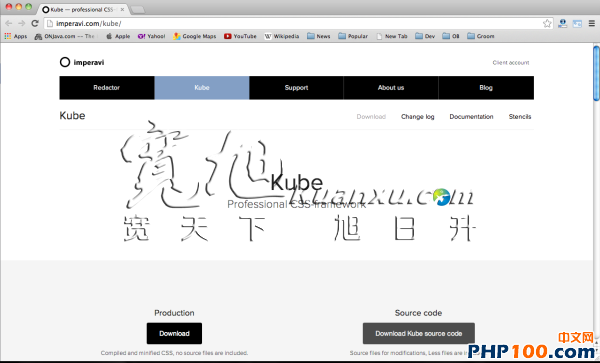Go to the Redactor nav item
The image size is (600, 363).
pos(107,88)
